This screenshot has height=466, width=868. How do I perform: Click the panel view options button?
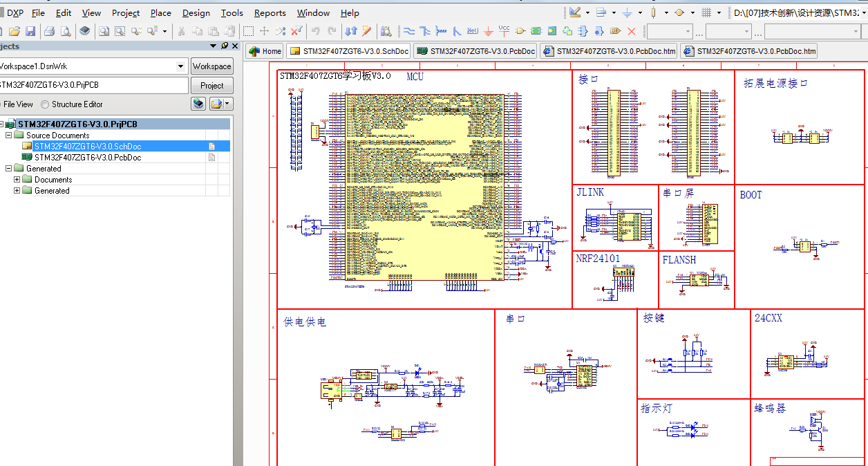click(221, 104)
